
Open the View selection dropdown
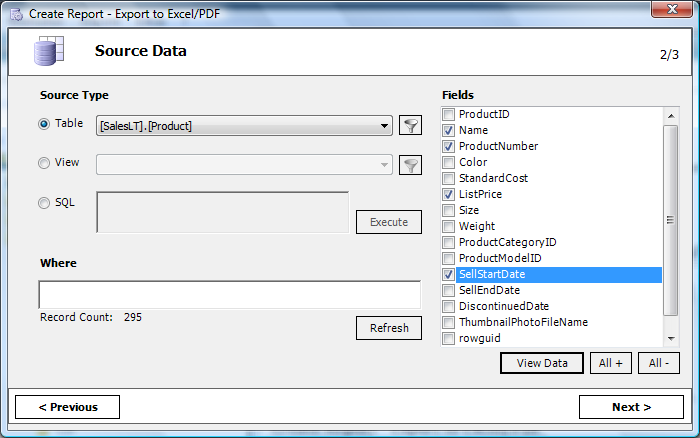pos(244,165)
